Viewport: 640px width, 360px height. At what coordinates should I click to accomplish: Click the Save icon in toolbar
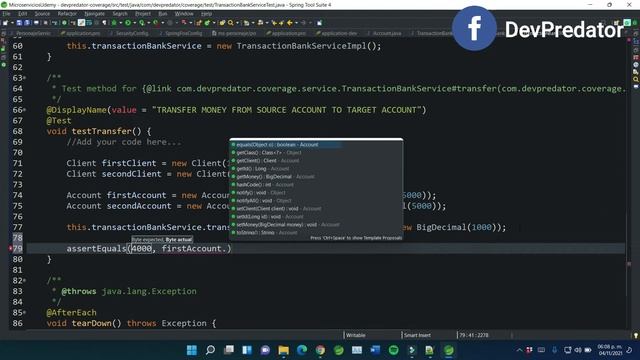pyautogui.click(x=19, y=23)
